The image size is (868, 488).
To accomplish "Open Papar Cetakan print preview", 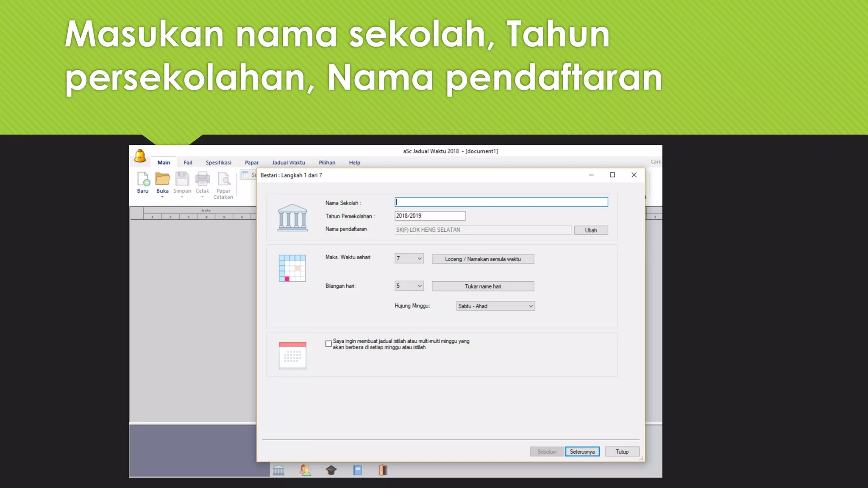I will coord(223,186).
